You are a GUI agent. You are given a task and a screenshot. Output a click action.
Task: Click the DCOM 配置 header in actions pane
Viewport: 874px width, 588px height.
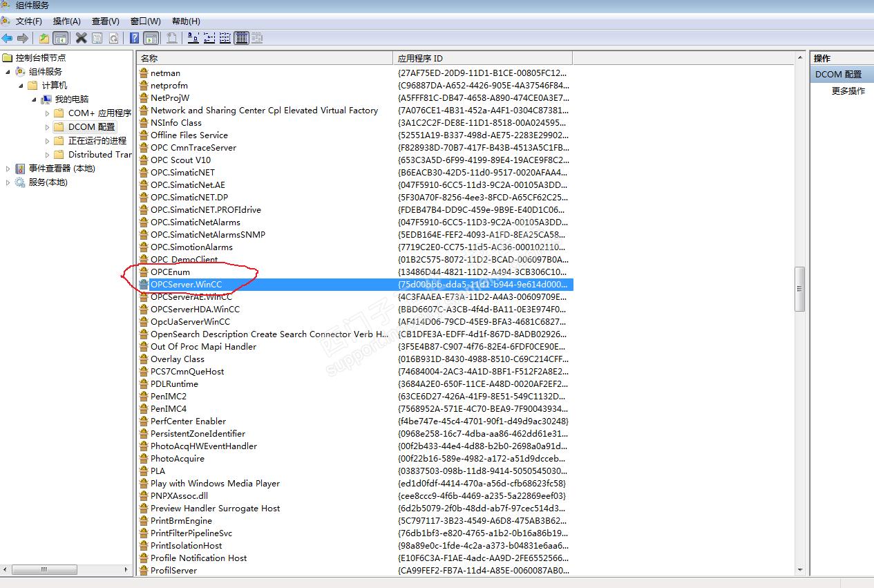842,75
